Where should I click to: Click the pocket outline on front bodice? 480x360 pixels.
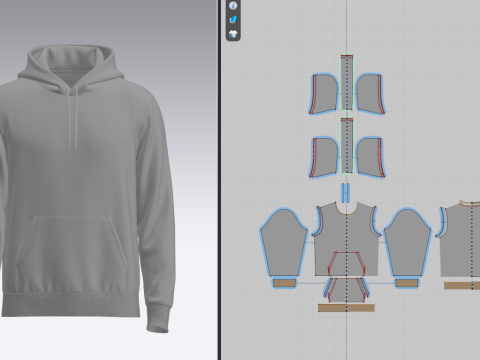pos(347,263)
